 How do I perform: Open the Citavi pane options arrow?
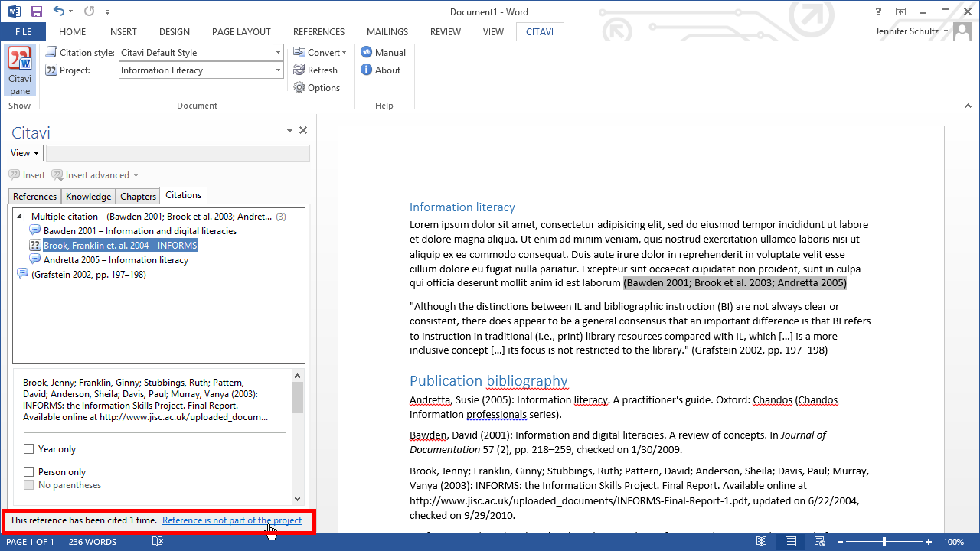[290, 131]
